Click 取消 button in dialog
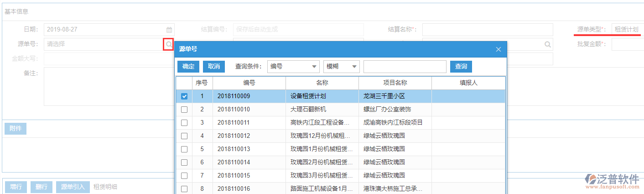 (214, 67)
